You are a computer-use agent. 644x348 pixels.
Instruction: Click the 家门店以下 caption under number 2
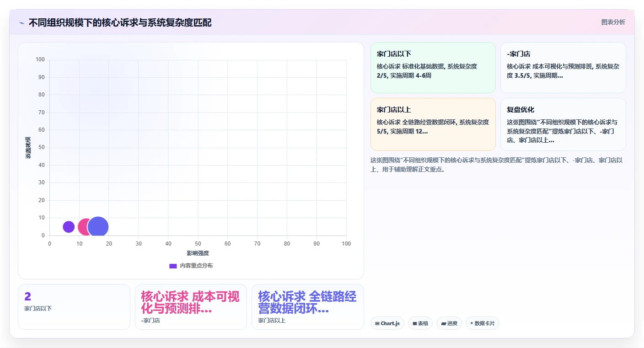pos(38,309)
